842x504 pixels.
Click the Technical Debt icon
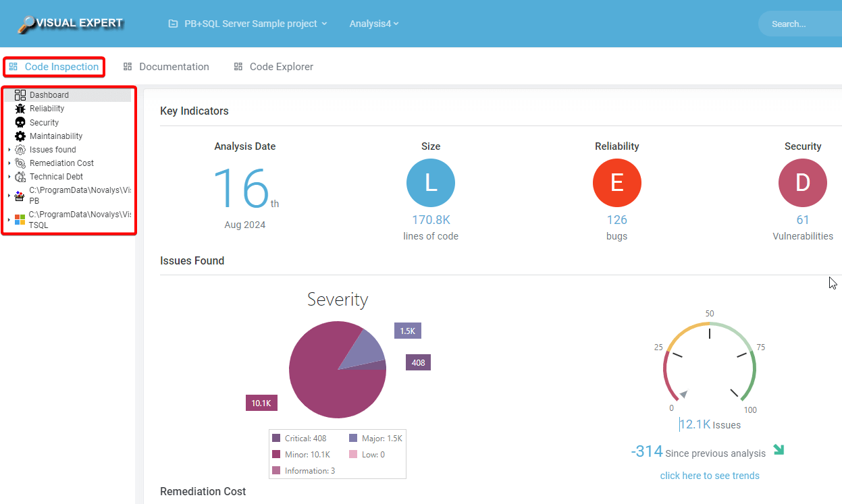[20, 177]
